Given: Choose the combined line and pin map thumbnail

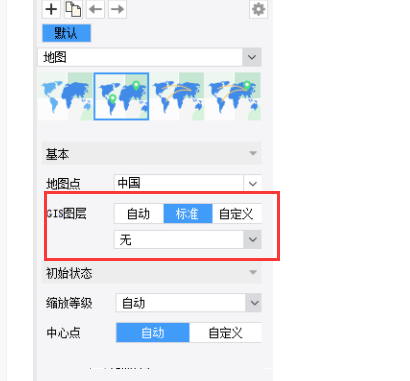Looking at the screenshot, I should (233, 96).
